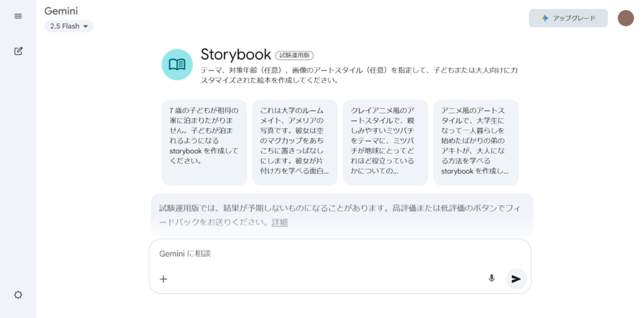Open the 2.5 Flash model dropdown

[x=69, y=26]
